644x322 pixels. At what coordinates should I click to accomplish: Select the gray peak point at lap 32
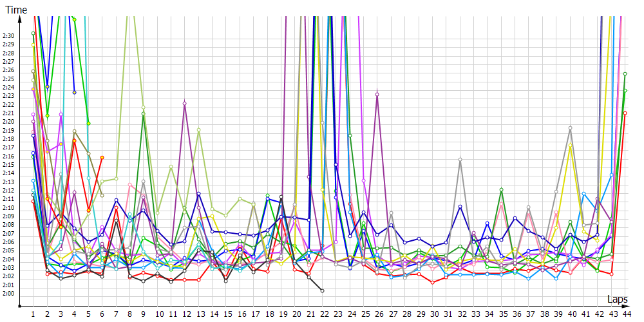click(x=460, y=158)
